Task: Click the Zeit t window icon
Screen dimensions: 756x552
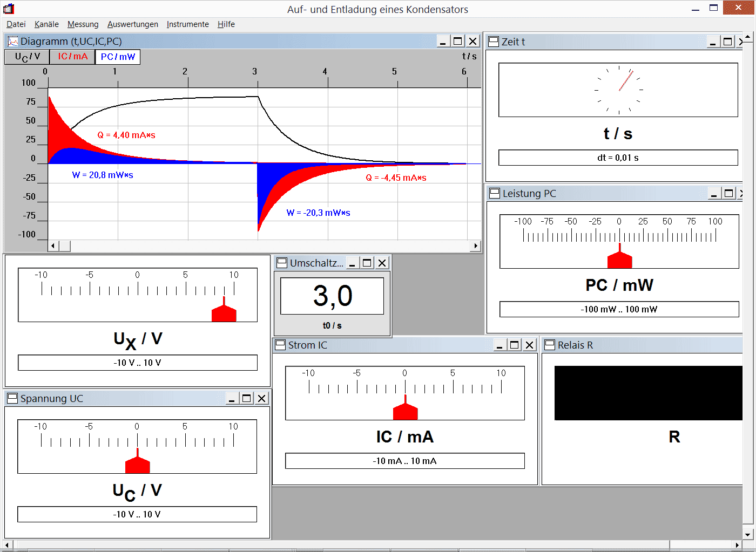Action: pyautogui.click(x=493, y=42)
